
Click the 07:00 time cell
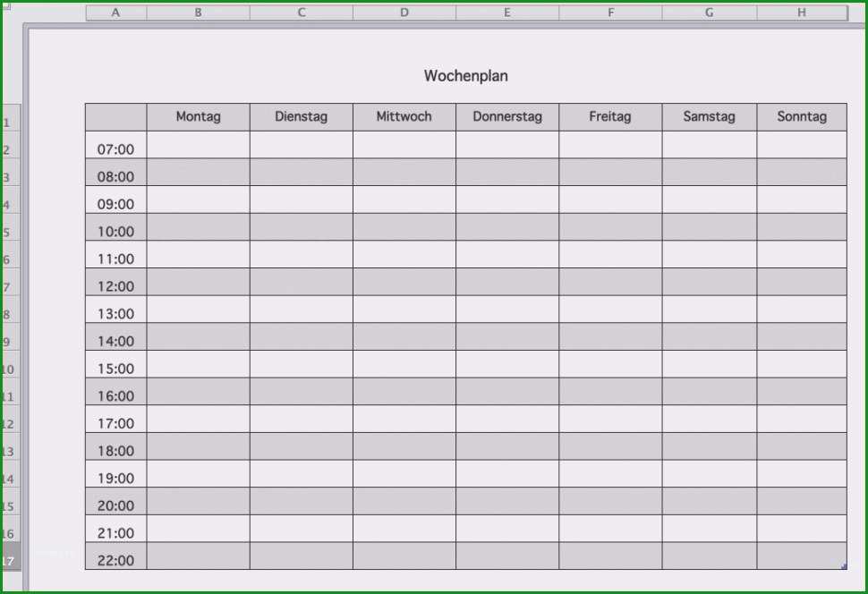pyautogui.click(x=115, y=145)
